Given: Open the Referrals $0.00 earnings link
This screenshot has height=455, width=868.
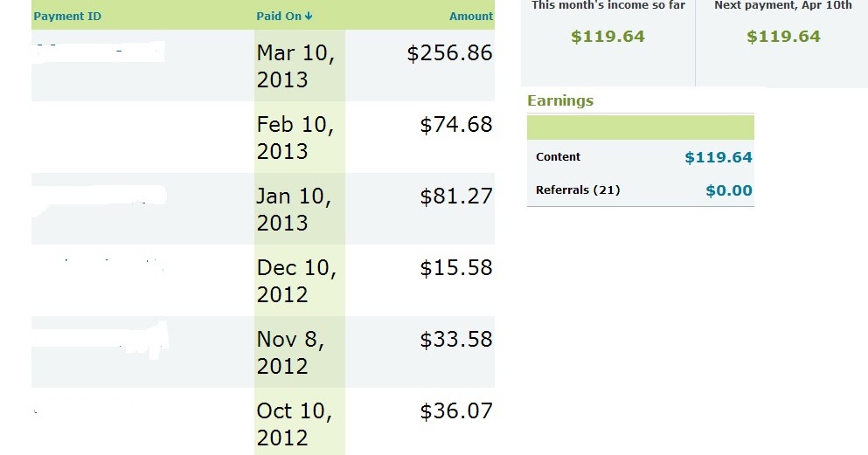Looking at the screenshot, I should tap(729, 190).
